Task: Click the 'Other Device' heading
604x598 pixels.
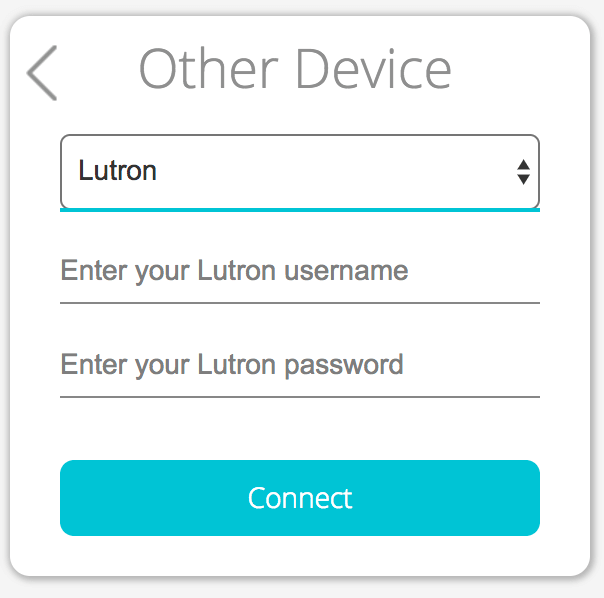Action: point(295,69)
